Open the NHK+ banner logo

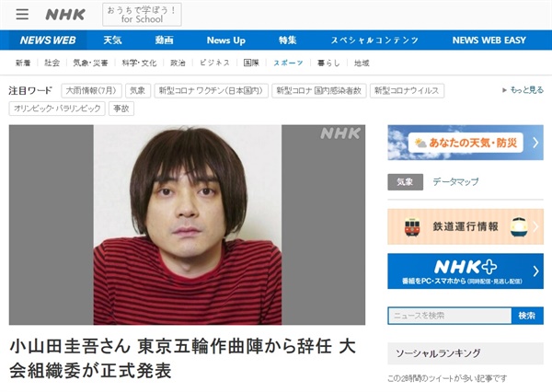point(466,267)
